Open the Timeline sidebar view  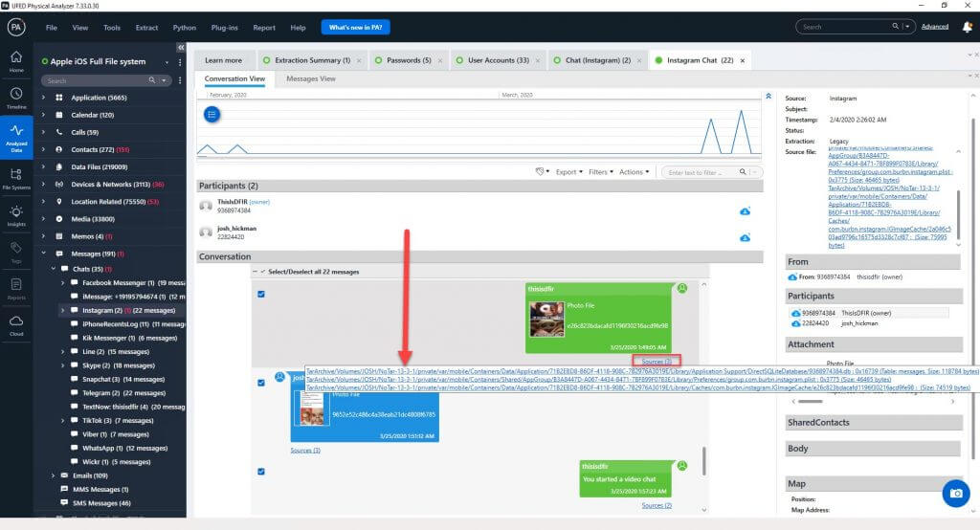[16, 98]
